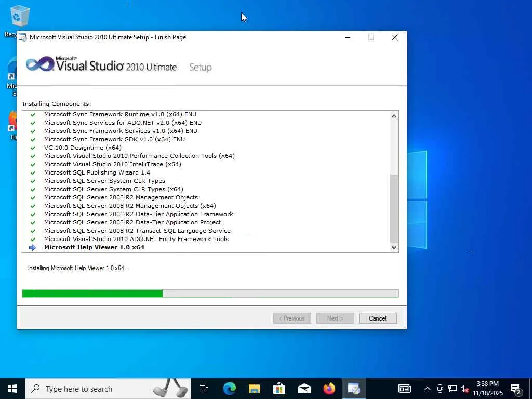This screenshot has height=399, width=532.
Task: Click checkmark beside ADO.NET Entity Framework Tools
Action: coord(33,239)
